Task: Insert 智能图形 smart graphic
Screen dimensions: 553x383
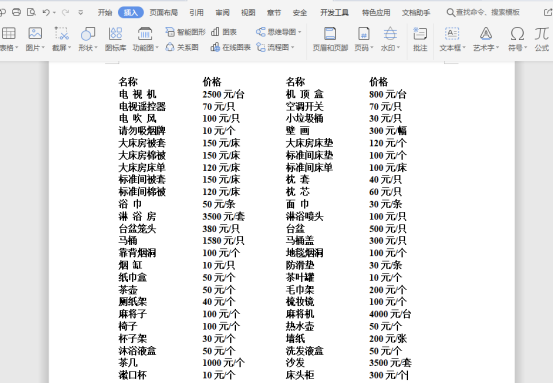Action: click(x=185, y=32)
